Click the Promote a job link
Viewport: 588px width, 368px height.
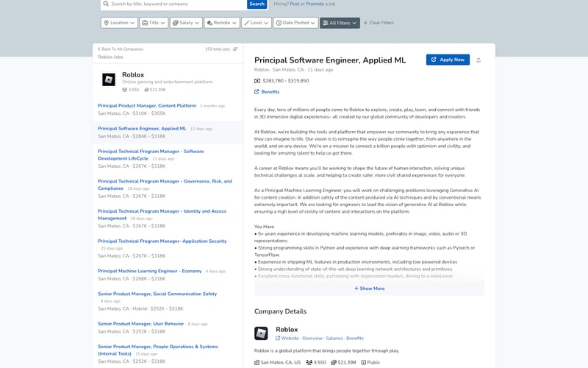(x=315, y=4)
